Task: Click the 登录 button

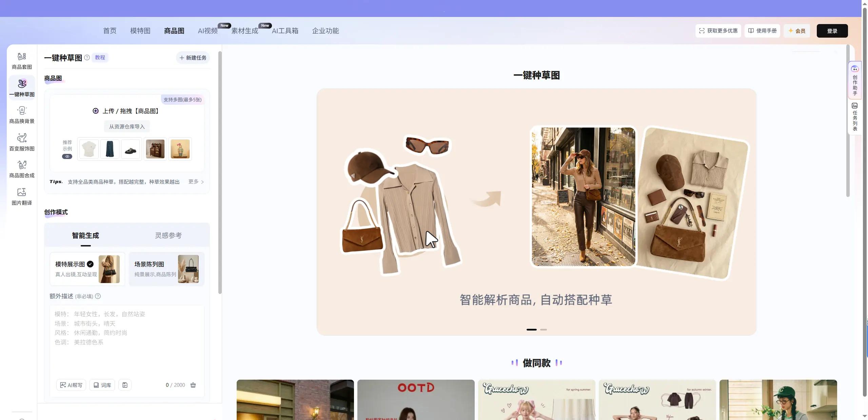Action: 832,31
